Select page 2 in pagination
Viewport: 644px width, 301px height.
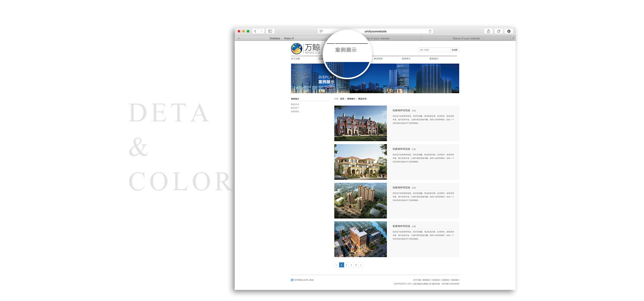(346, 265)
